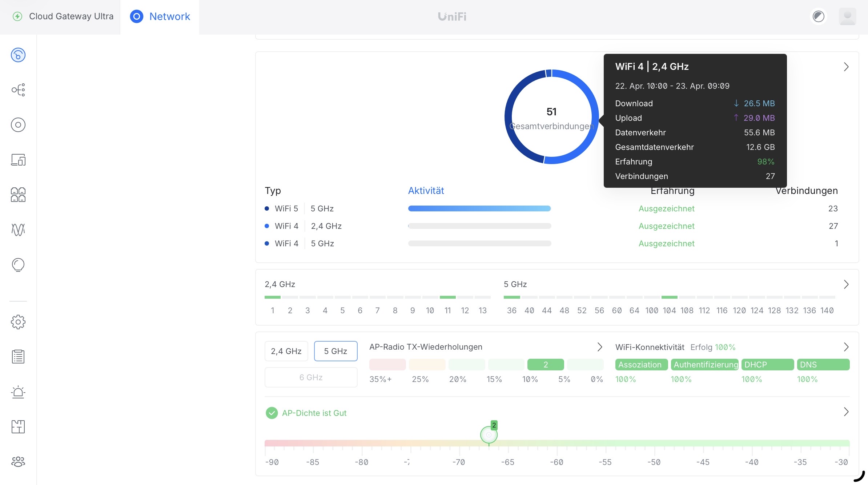Switch to Cloud Gateway Ultra tab
The height and width of the screenshot is (485, 868).
tap(63, 16)
